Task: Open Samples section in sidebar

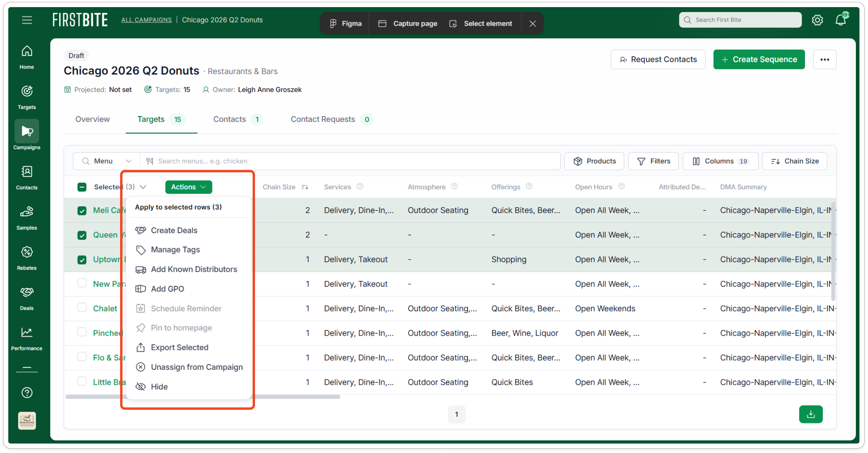Action: [27, 218]
